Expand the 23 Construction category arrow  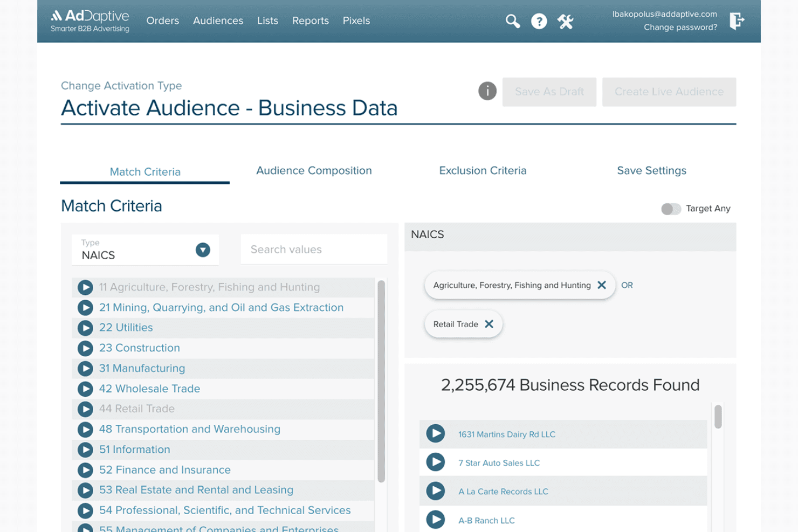85,348
